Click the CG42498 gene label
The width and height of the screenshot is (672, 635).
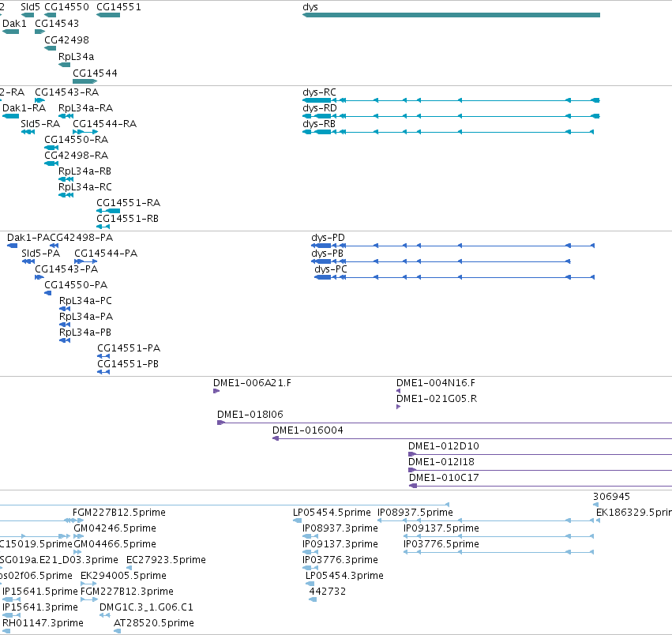click(x=66, y=39)
